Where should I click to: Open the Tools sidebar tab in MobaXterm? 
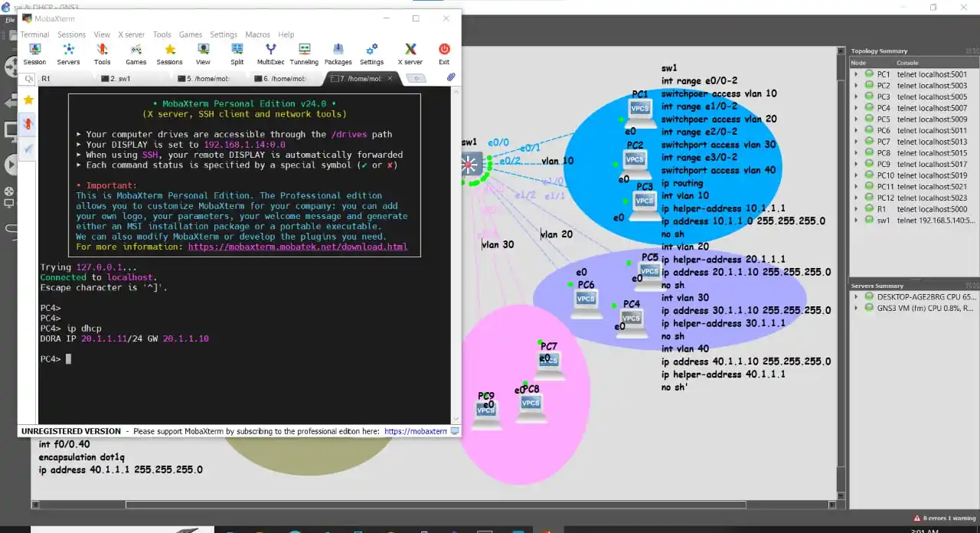point(28,124)
